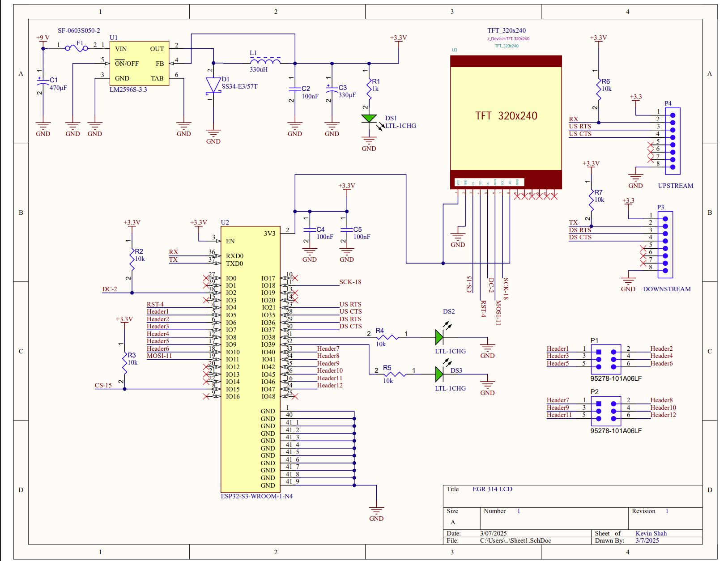Click the EGR 314 LCD title text
This screenshot has height=561, width=728.
point(492,489)
